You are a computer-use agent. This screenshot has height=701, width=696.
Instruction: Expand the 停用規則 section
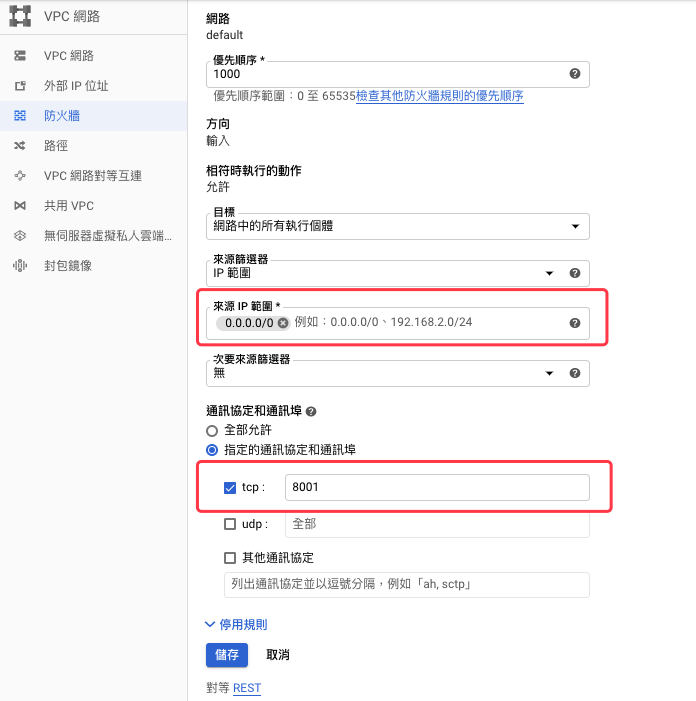tap(236, 625)
